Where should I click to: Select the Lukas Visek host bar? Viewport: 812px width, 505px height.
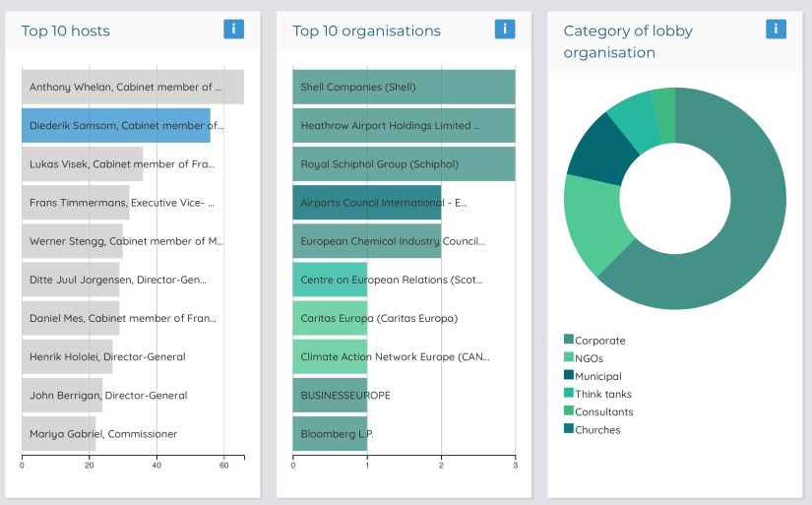point(83,164)
